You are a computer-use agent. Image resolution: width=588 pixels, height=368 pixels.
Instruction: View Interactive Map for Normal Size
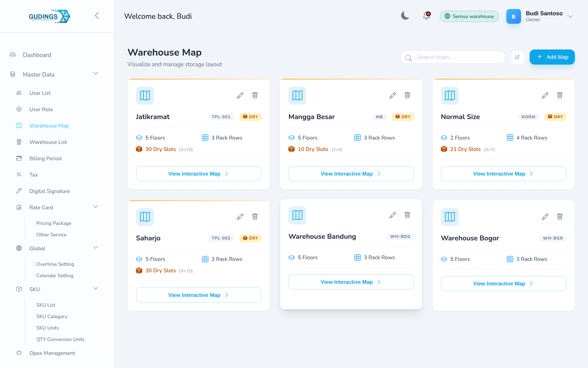point(503,174)
